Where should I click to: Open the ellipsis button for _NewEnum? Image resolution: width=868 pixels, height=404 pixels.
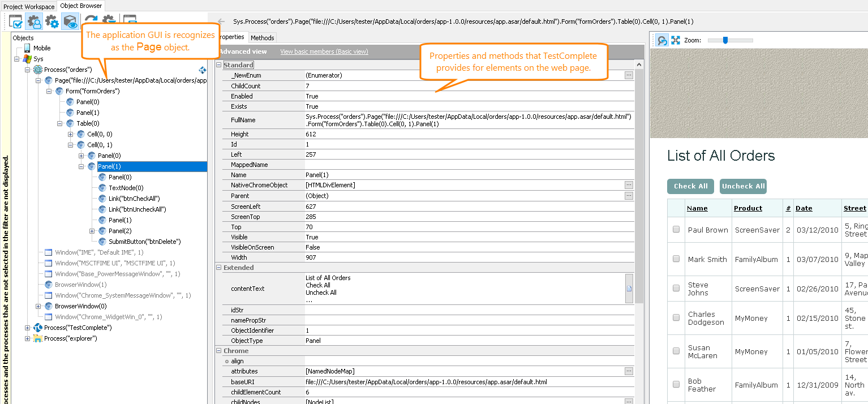[629, 75]
